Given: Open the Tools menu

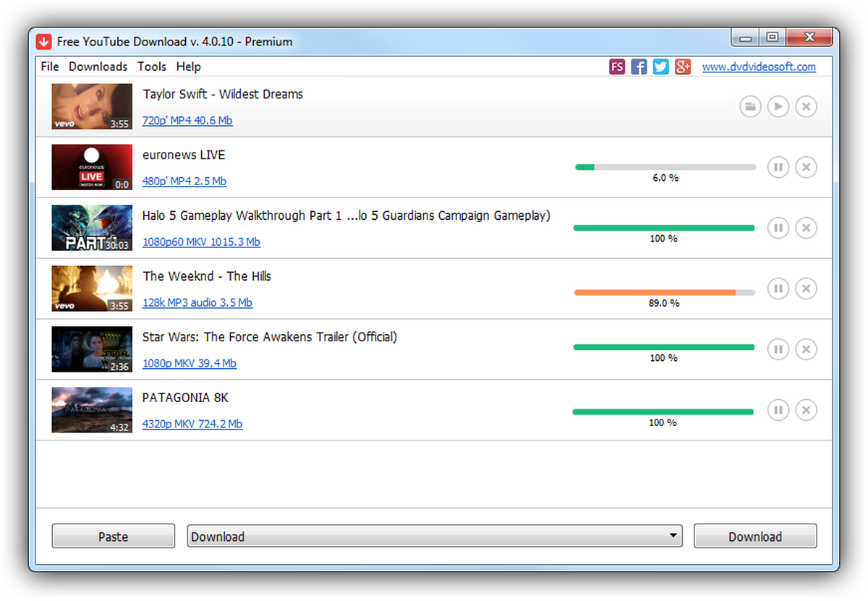Looking at the screenshot, I should pos(152,67).
